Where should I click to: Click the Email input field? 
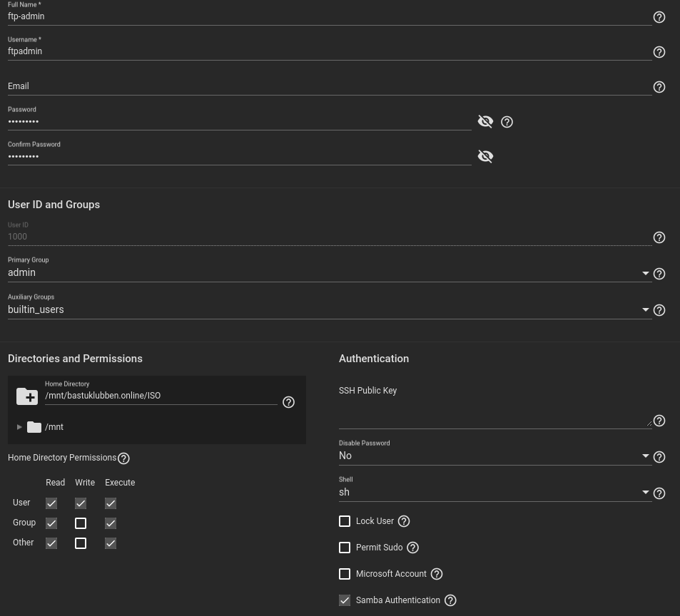point(330,86)
